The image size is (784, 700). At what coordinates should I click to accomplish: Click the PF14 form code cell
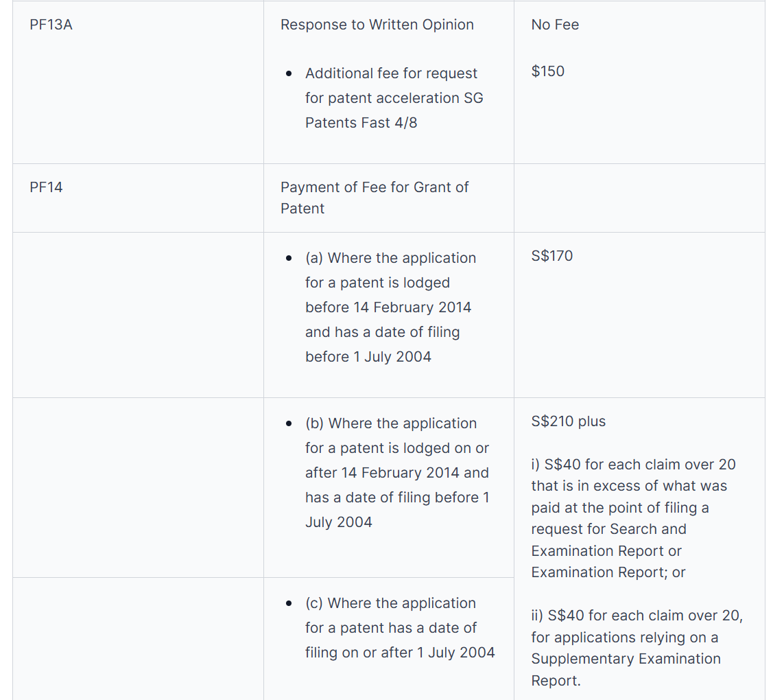(x=46, y=187)
